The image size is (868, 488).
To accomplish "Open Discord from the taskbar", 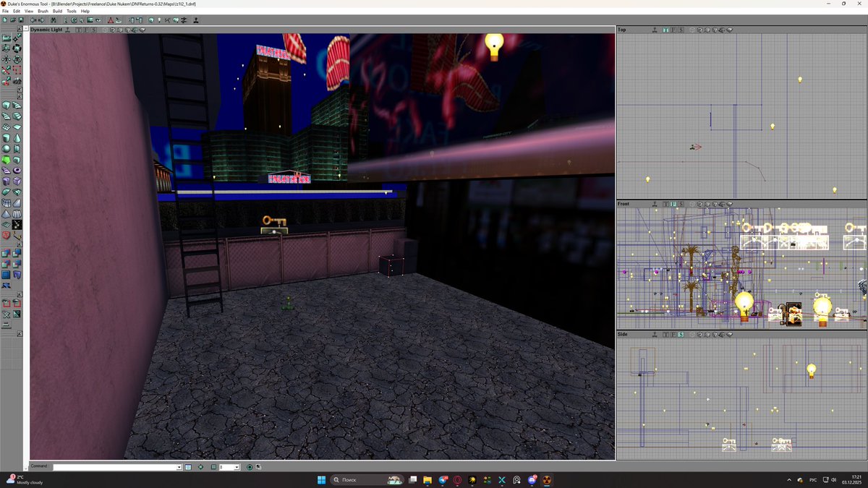I will click(532, 479).
